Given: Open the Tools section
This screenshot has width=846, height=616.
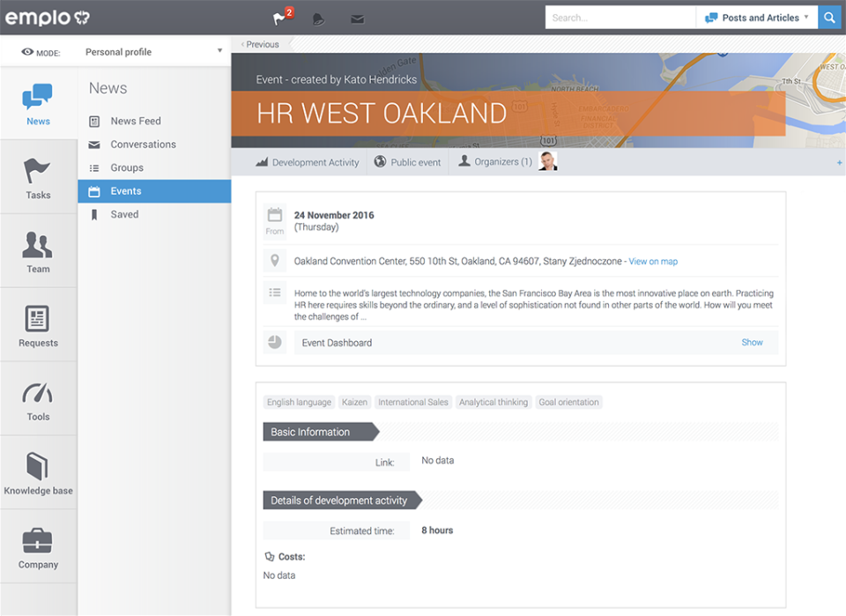Looking at the screenshot, I should (x=38, y=399).
